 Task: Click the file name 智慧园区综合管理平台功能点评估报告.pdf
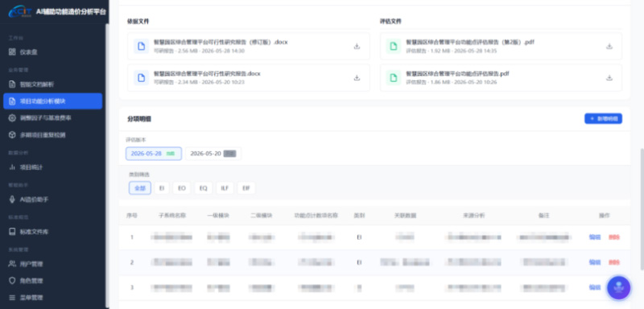coord(457,73)
